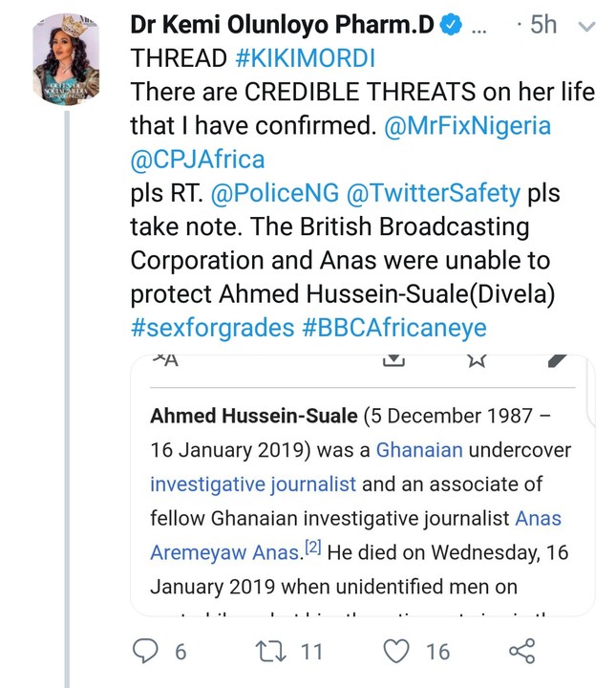Tap the share icon below the tweet
This screenshot has width=616, height=688.
click(x=520, y=653)
